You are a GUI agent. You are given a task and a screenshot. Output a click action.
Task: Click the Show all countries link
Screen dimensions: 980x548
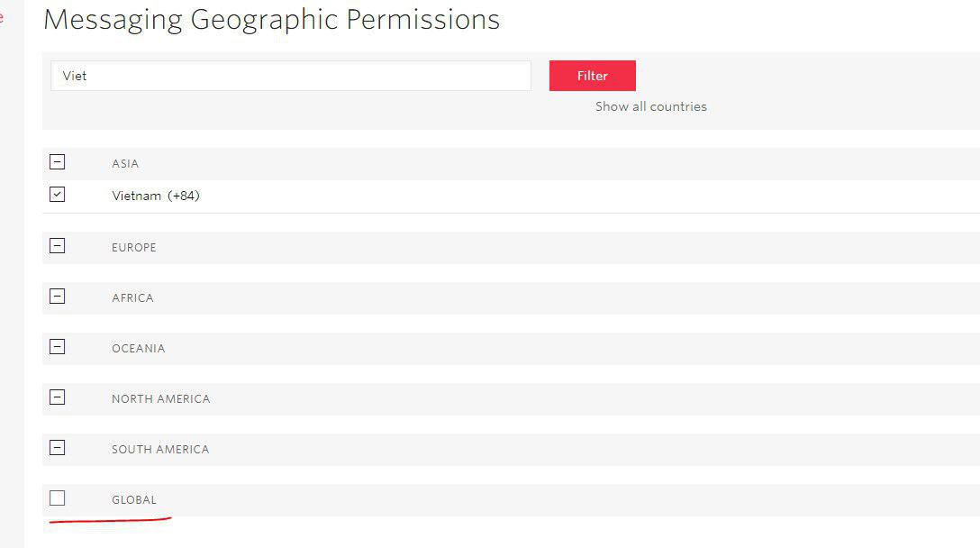650,106
